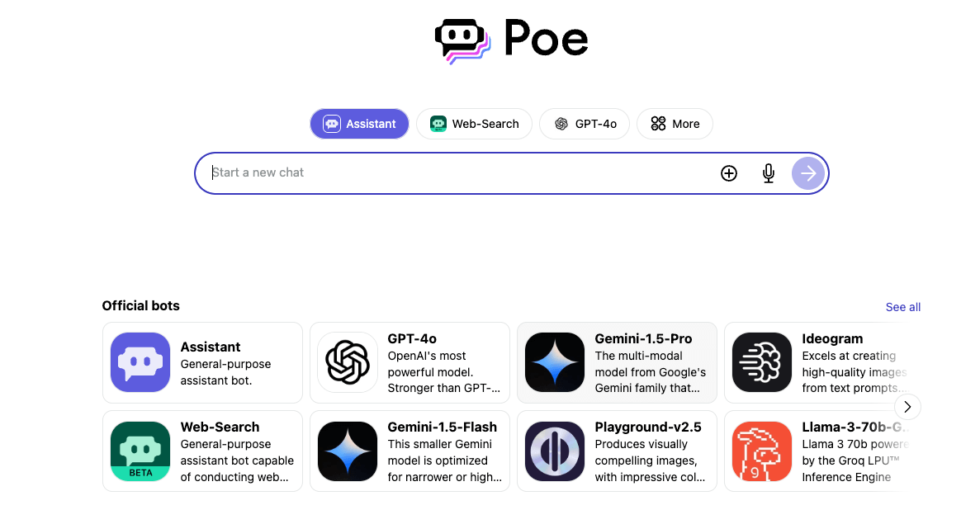This screenshot has width=980, height=510.
Task: Expand the More bots menu
Action: point(675,123)
